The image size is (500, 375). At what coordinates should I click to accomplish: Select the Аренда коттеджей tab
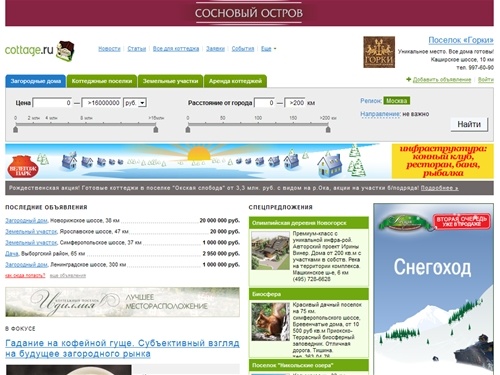[235, 81]
